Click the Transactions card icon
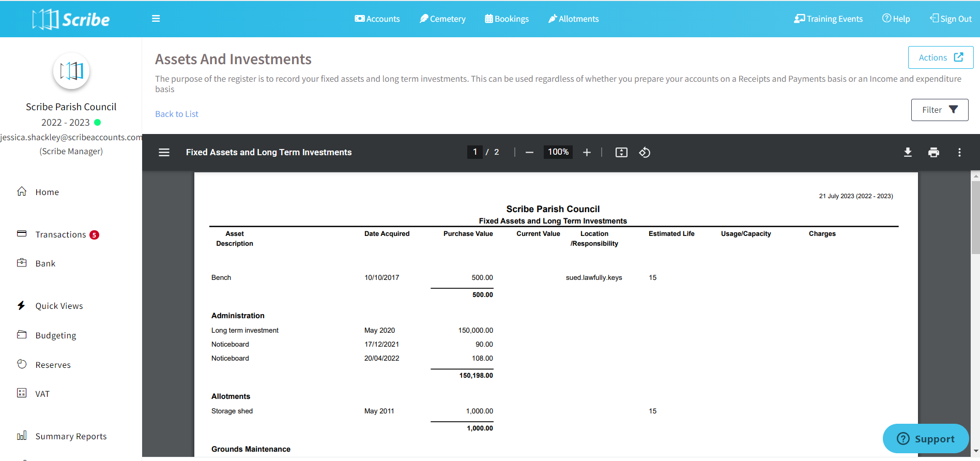 pyautogui.click(x=22, y=233)
